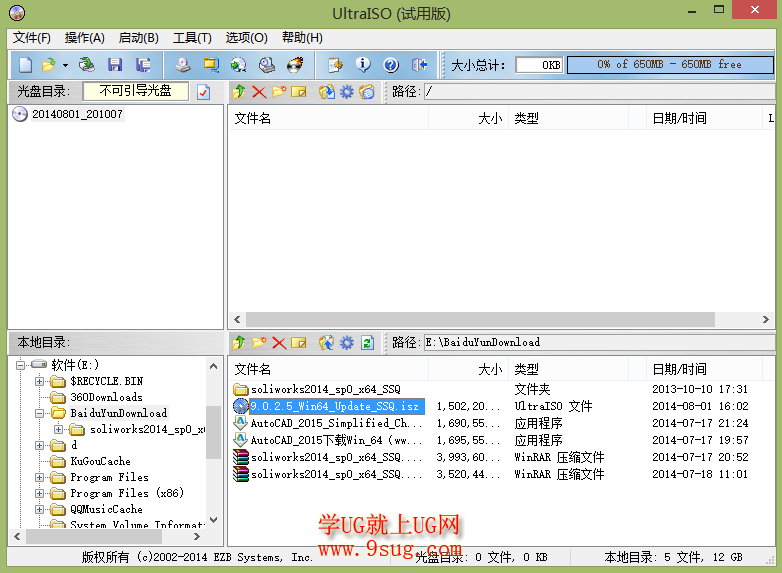
Task: Open the 选项(O) menu
Action: pyautogui.click(x=246, y=38)
